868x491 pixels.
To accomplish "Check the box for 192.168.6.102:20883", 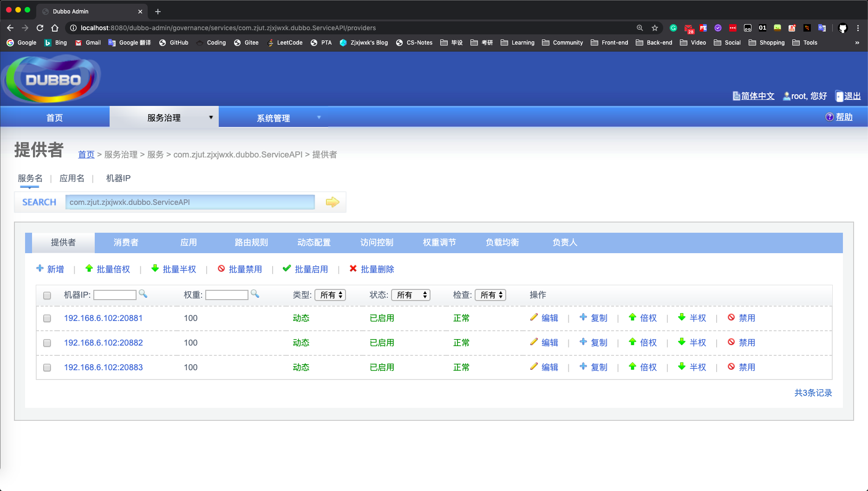I will pos(47,367).
